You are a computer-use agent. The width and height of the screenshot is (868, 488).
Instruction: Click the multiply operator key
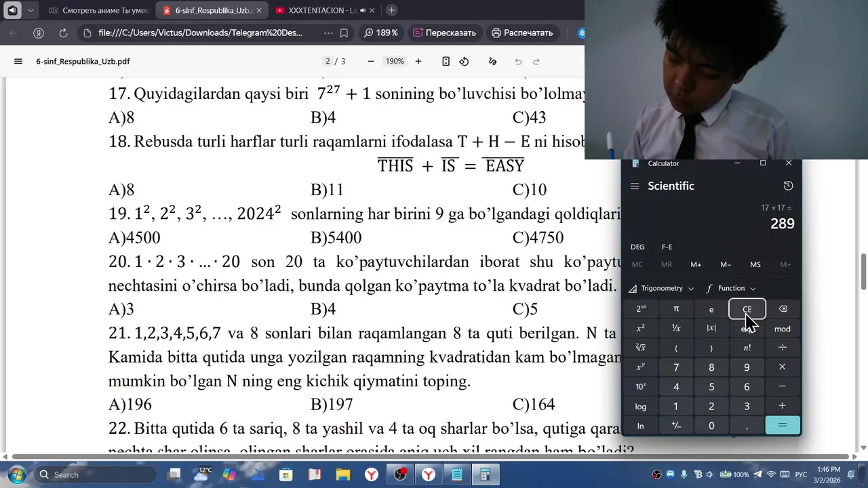(x=783, y=367)
